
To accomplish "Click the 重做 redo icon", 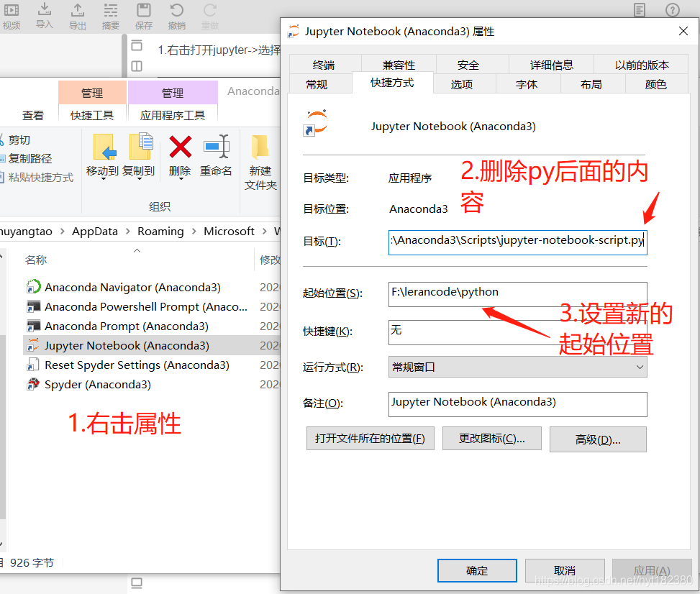I will point(210,10).
